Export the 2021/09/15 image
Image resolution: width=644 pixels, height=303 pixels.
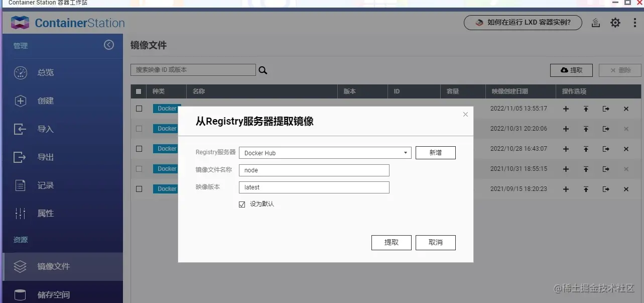click(606, 189)
